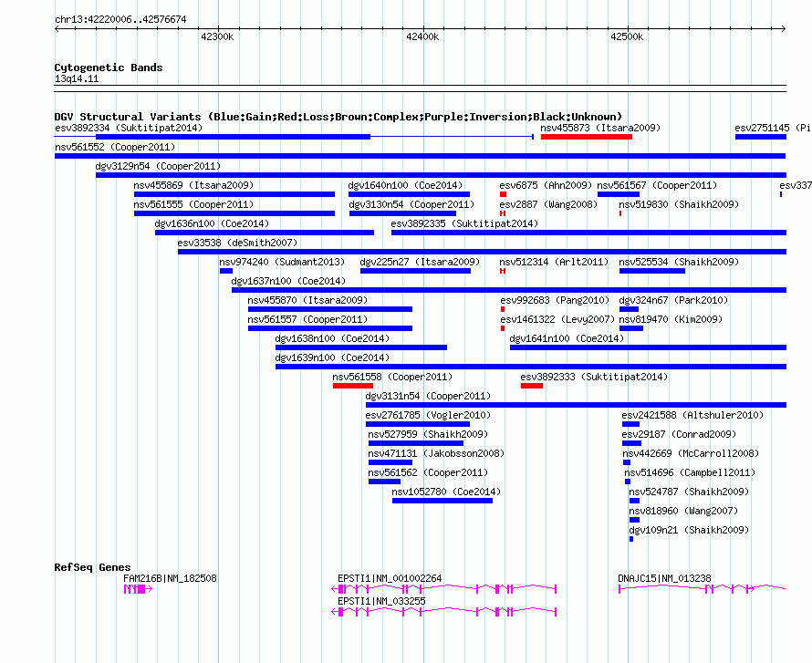This screenshot has width=812, height=663.
Task: Open nsv512314 (Arlt2011) variant
Action: click(554, 262)
